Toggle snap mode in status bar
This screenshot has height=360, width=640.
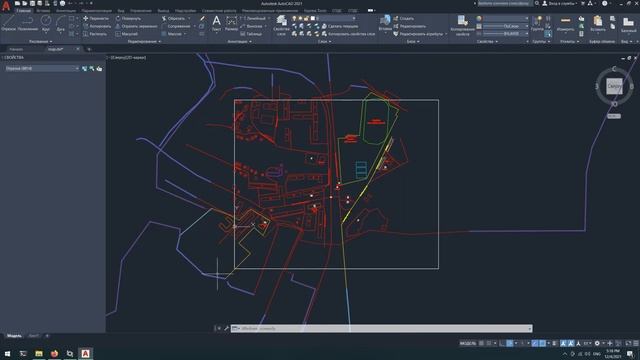tap(489, 343)
